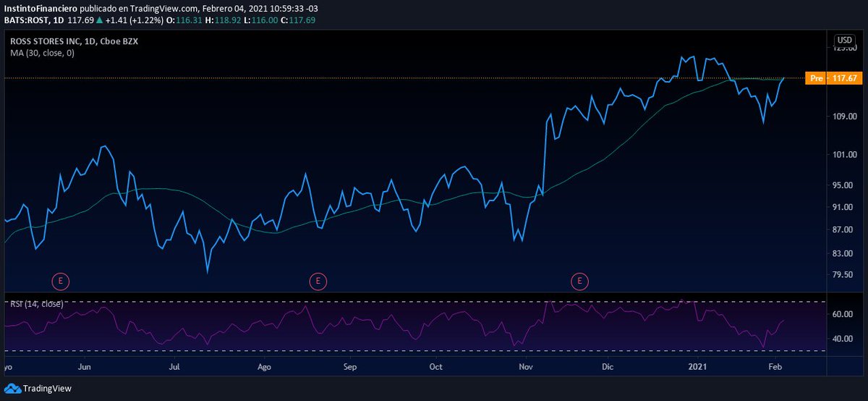This screenshot has height=401, width=868.
Task: Click the ROSS STORES INC, 1D, Cboe BZX title
Action: click(74, 42)
